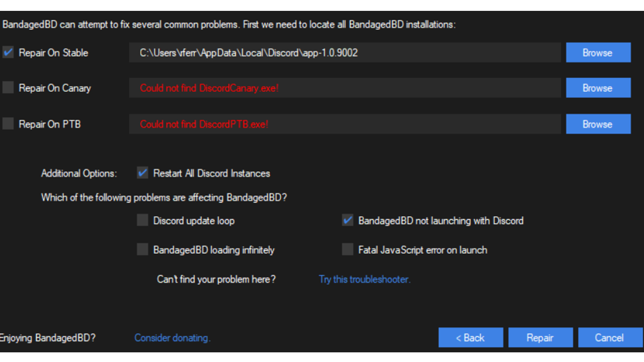Click 'Which of the following problems' question text
Image resolution: width=644 pixels, height=362 pixels.
(x=164, y=197)
